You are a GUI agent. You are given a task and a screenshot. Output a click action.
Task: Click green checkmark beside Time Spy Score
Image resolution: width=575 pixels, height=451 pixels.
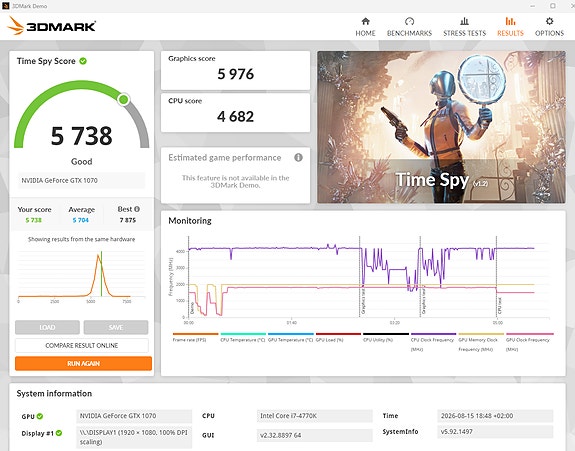pyautogui.click(x=83, y=61)
